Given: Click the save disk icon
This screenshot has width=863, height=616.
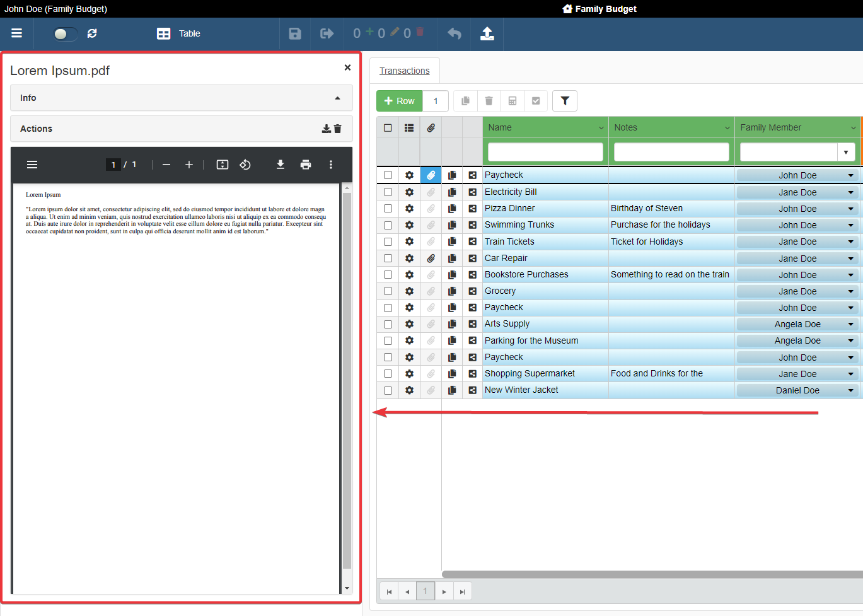Looking at the screenshot, I should pyautogui.click(x=295, y=33).
